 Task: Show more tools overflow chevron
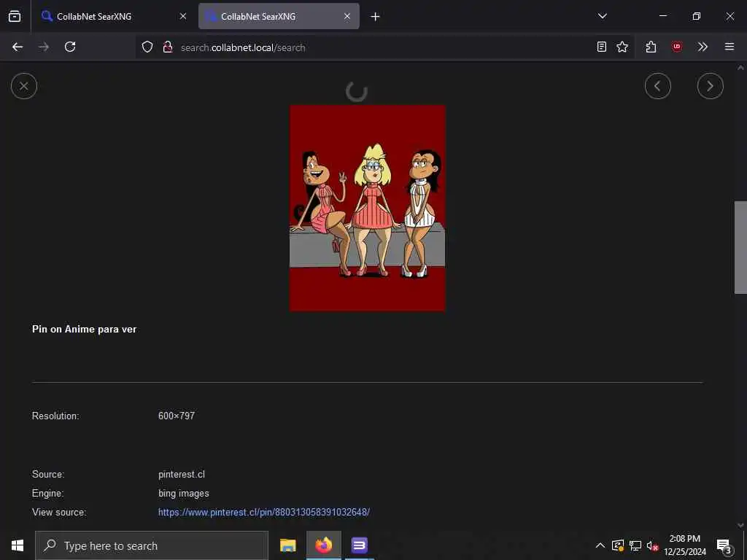click(x=703, y=47)
